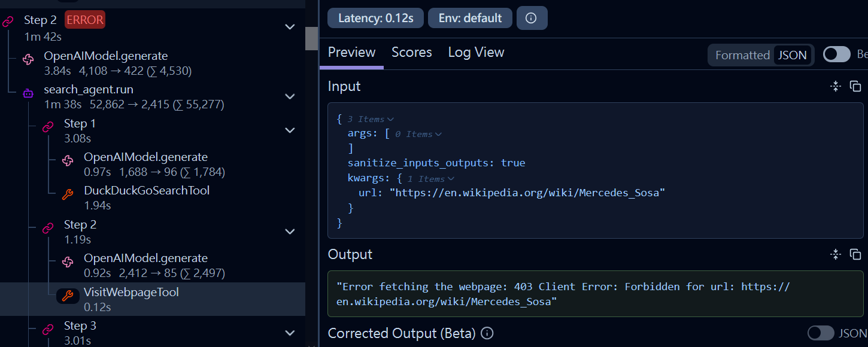Click info icon beside Corrected Output (Beta)
Image resolution: width=868 pixels, height=347 pixels.
pos(487,333)
